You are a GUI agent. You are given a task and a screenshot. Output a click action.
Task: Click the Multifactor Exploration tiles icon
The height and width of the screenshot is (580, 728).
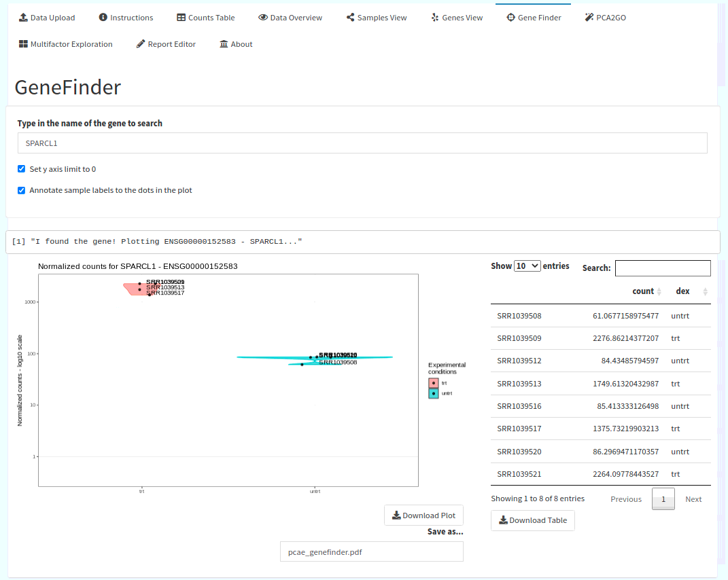pyautogui.click(x=23, y=44)
